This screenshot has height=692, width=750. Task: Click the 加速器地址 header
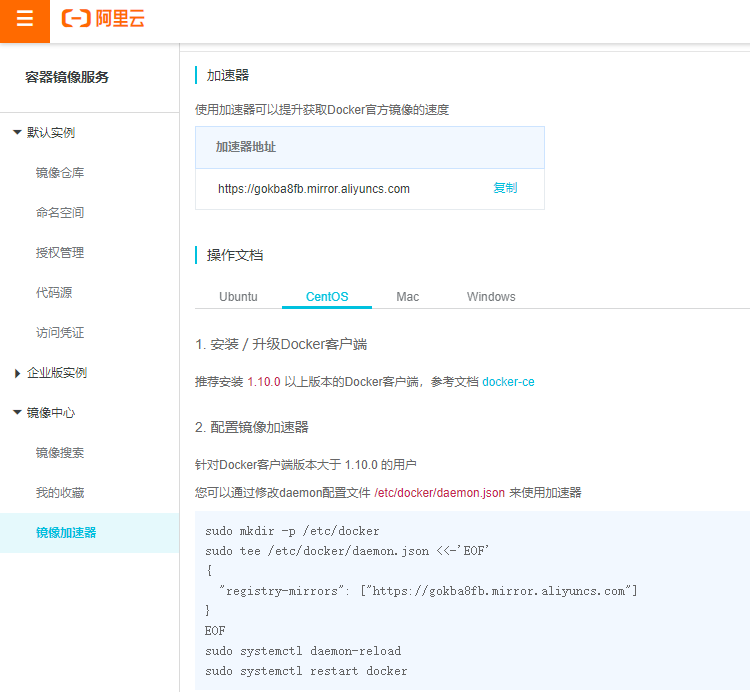(246, 147)
